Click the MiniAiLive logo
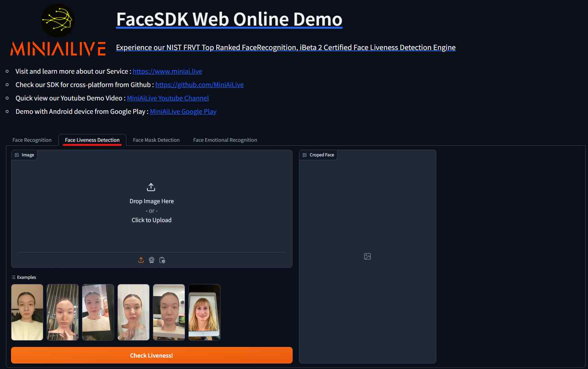 [58, 31]
